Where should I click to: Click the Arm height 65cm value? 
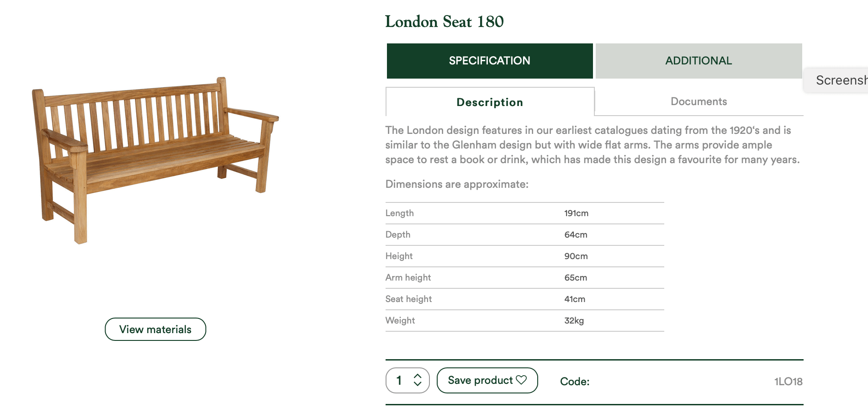click(x=576, y=278)
